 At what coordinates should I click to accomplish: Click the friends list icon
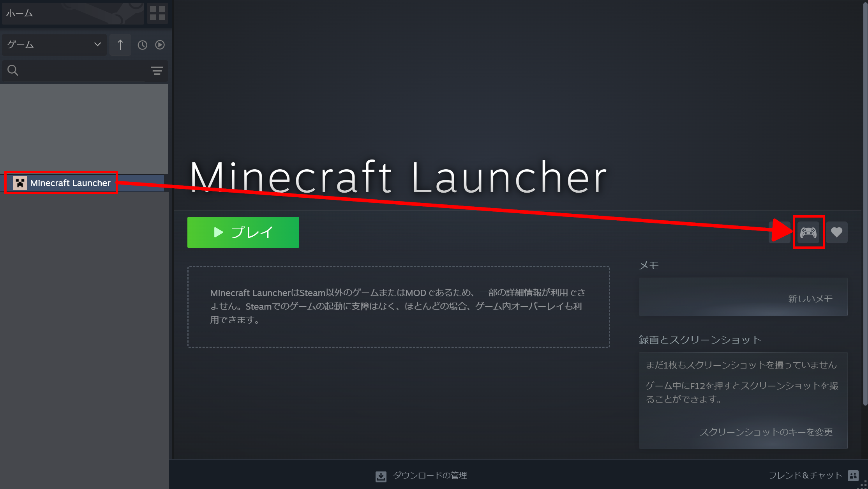(853, 475)
